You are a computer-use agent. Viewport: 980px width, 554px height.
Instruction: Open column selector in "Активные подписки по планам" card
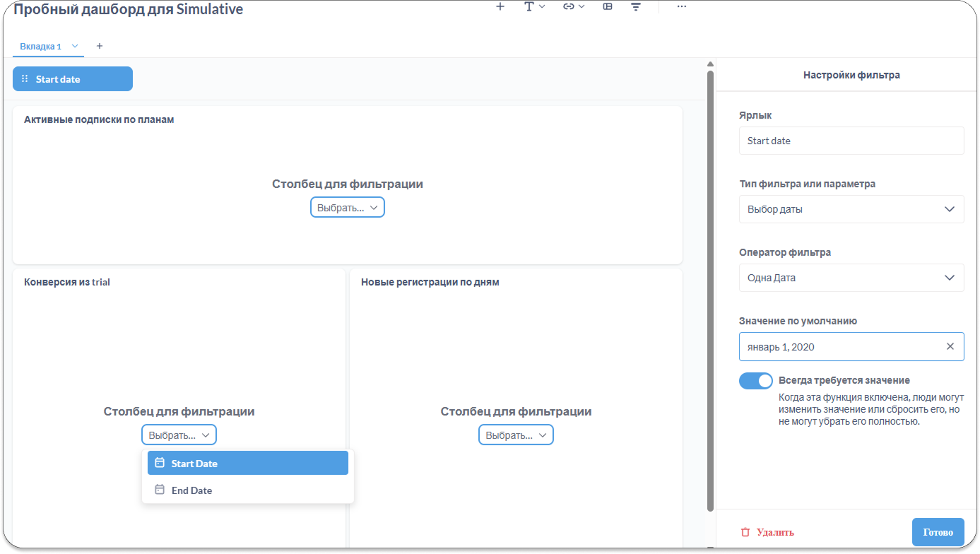(347, 208)
